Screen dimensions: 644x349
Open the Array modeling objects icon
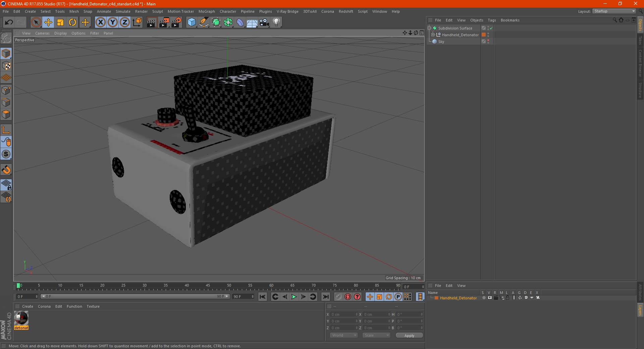tap(228, 22)
